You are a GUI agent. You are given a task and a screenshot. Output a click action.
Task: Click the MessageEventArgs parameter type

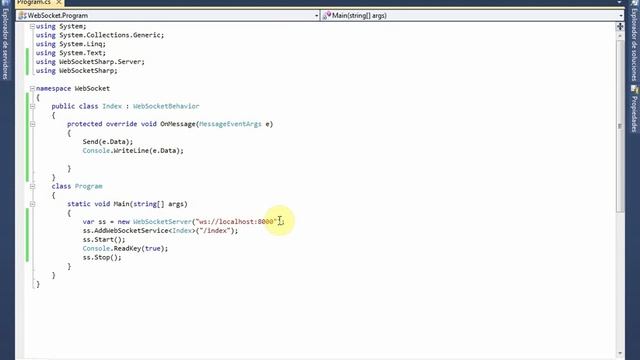pos(230,124)
